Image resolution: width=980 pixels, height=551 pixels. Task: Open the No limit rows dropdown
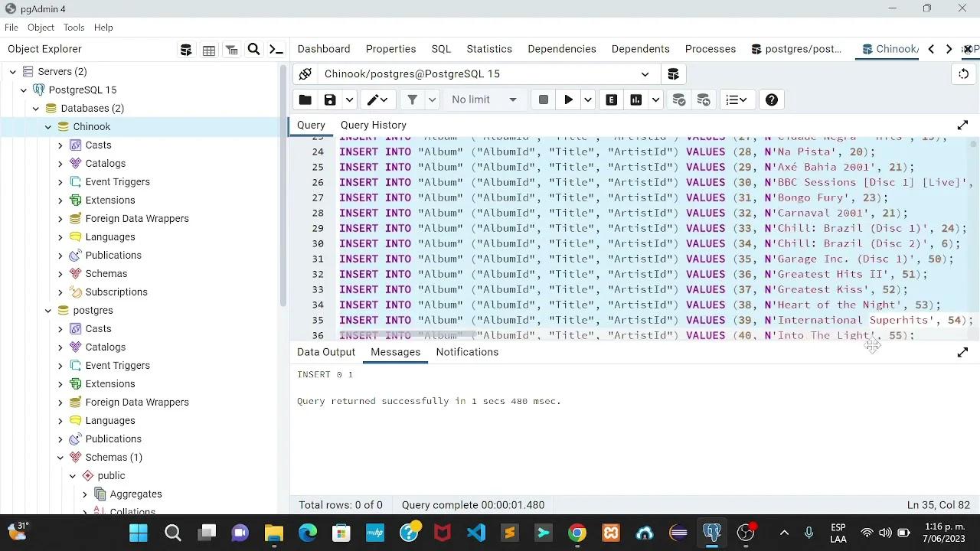pos(484,99)
